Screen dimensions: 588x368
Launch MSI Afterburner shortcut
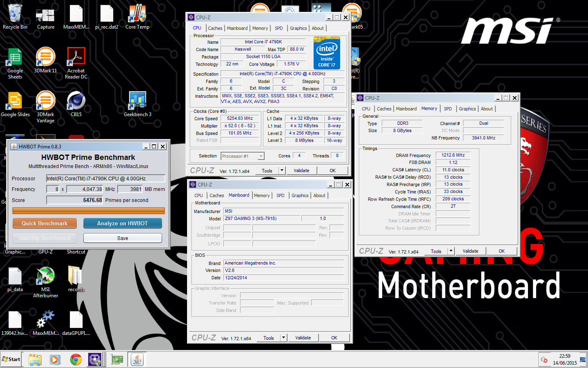[45, 282]
